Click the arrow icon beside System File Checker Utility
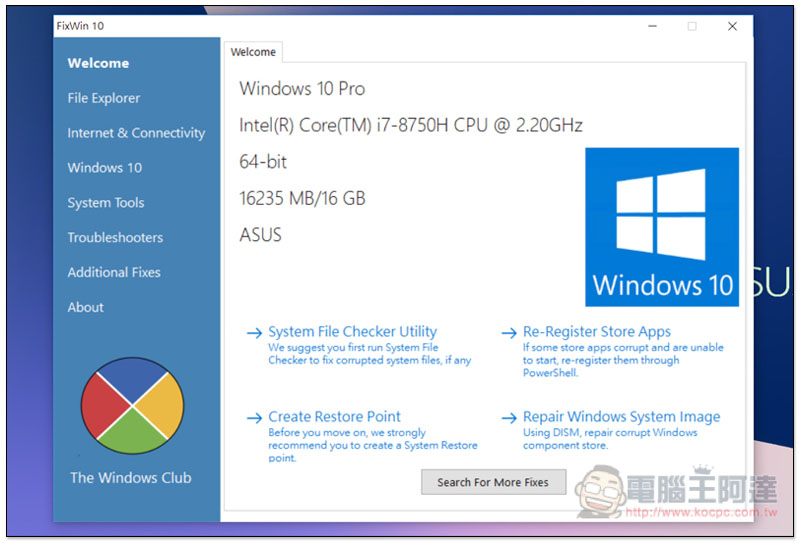 254,333
